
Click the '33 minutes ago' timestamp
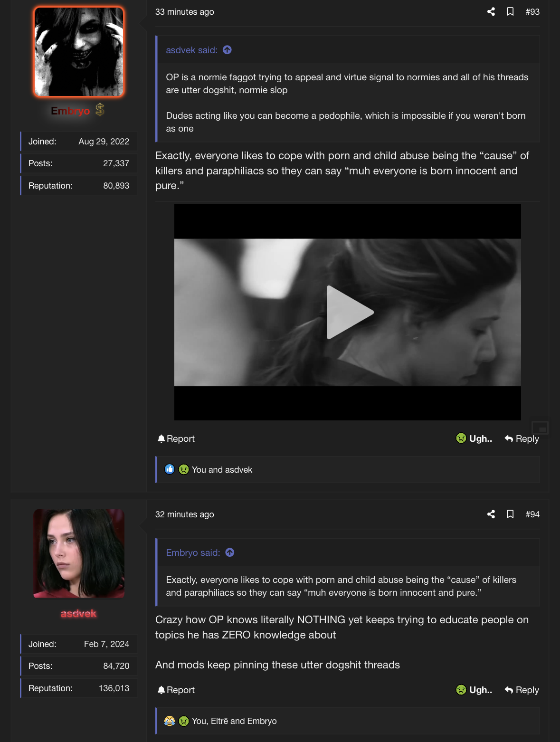click(184, 12)
